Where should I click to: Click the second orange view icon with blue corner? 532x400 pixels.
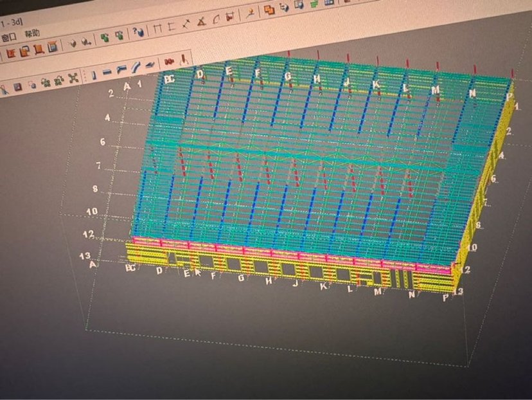tap(24, 51)
